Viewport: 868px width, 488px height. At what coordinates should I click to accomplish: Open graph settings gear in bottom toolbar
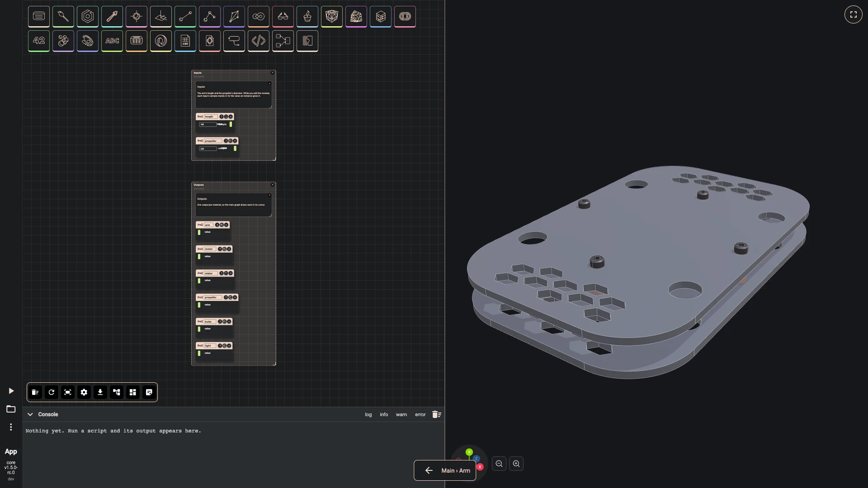84,392
